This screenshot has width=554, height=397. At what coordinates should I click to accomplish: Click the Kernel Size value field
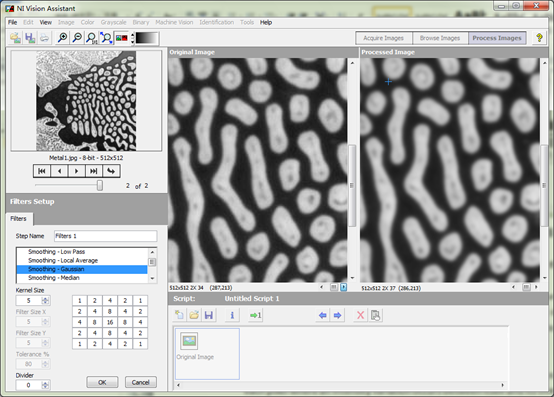click(x=29, y=301)
